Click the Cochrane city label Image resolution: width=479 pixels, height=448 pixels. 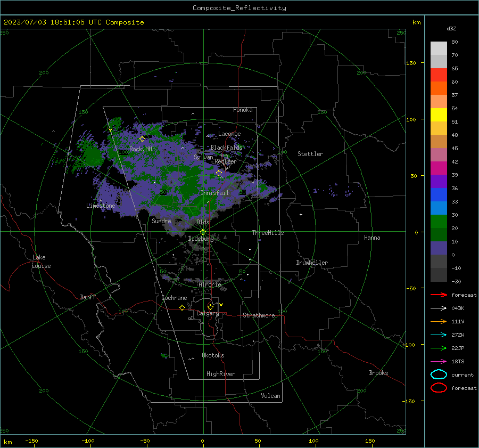pyautogui.click(x=174, y=298)
